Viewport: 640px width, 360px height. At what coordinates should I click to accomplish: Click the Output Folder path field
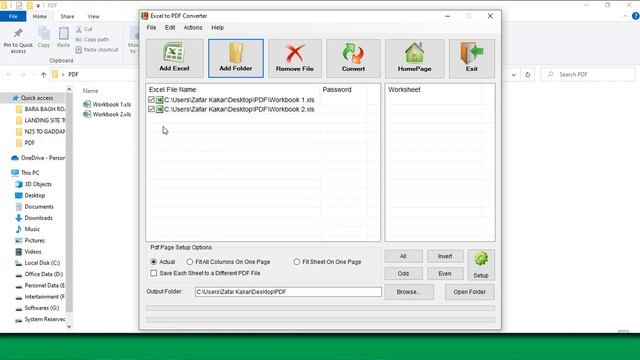pos(288,292)
